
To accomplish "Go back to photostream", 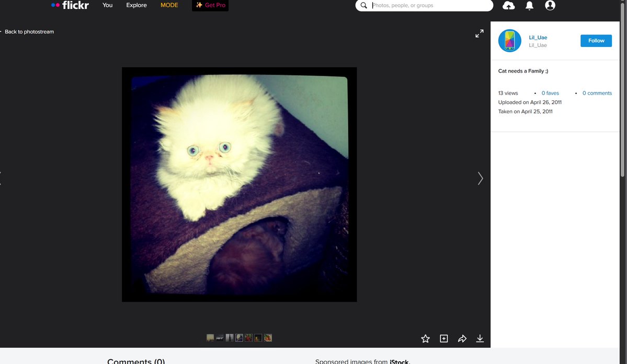I will pos(28,31).
